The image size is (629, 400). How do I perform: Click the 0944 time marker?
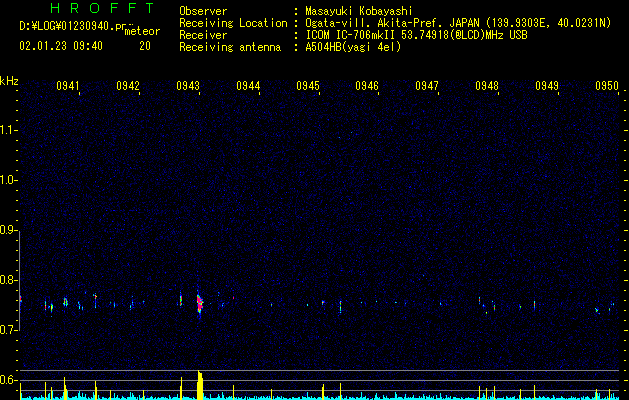248,86
